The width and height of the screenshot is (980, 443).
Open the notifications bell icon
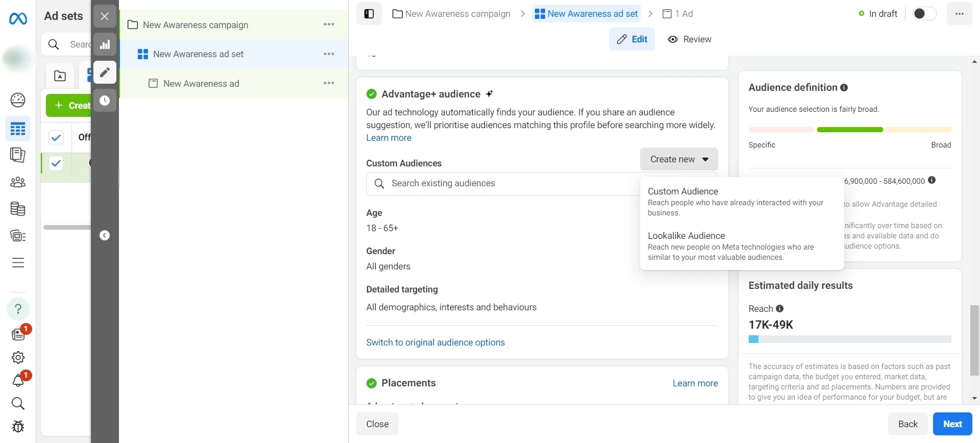(x=19, y=380)
